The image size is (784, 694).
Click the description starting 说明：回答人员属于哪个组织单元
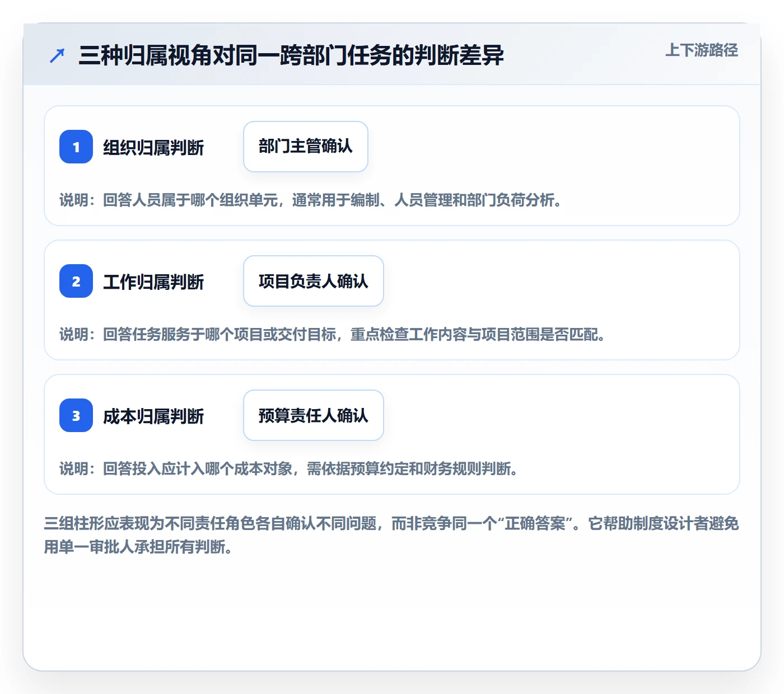(x=311, y=200)
